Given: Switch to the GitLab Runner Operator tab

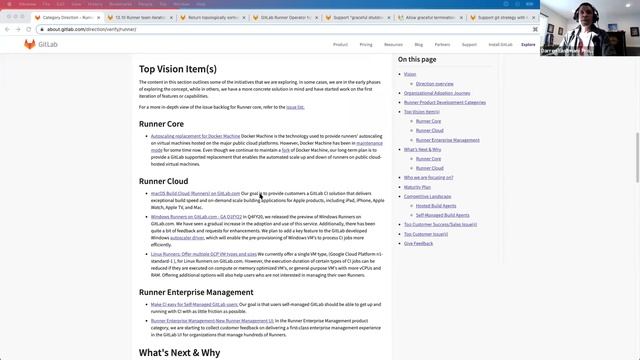Looking at the screenshot, I should pos(285,18).
